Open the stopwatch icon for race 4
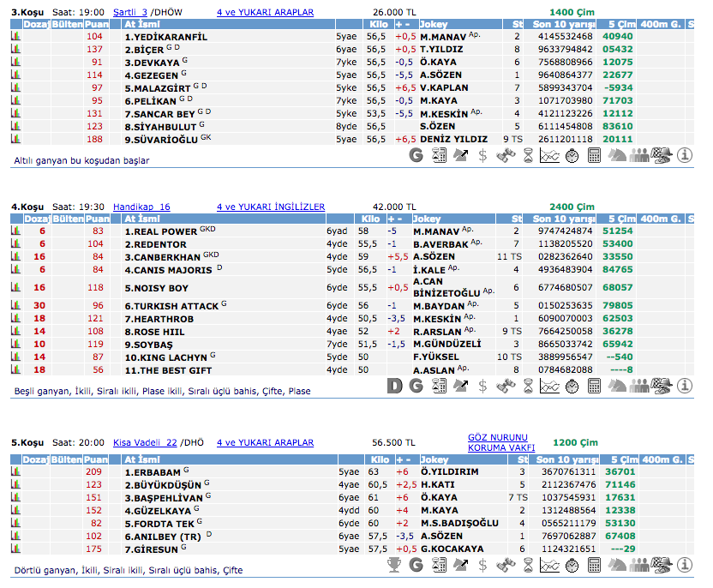 [x=572, y=386]
